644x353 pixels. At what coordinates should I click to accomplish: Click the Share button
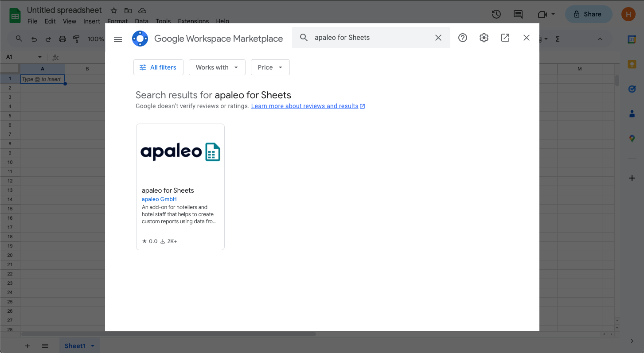(589, 14)
